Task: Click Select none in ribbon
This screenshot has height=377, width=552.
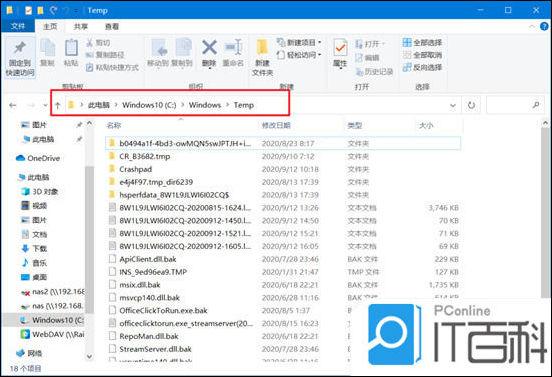Action: (422, 55)
